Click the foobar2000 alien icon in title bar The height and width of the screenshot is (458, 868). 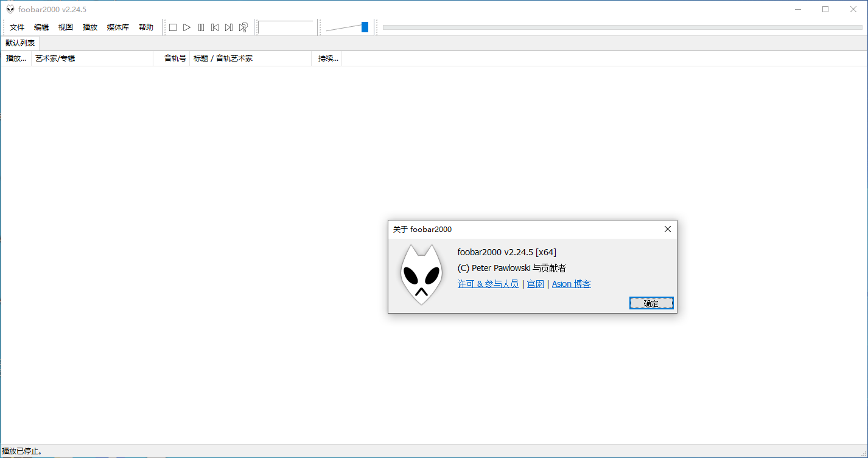point(10,9)
